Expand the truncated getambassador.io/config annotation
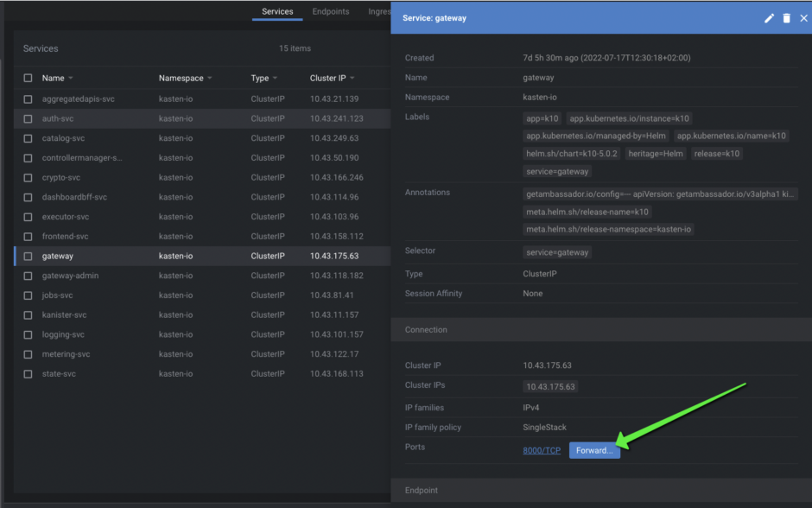This screenshot has height=508, width=812. [x=660, y=194]
